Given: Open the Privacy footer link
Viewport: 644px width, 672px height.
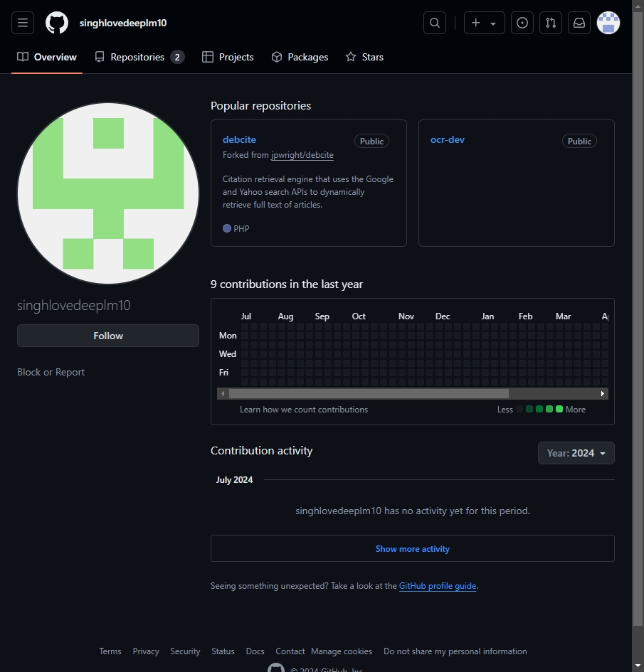Looking at the screenshot, I should pyautogui.click(x=146, y=651).
